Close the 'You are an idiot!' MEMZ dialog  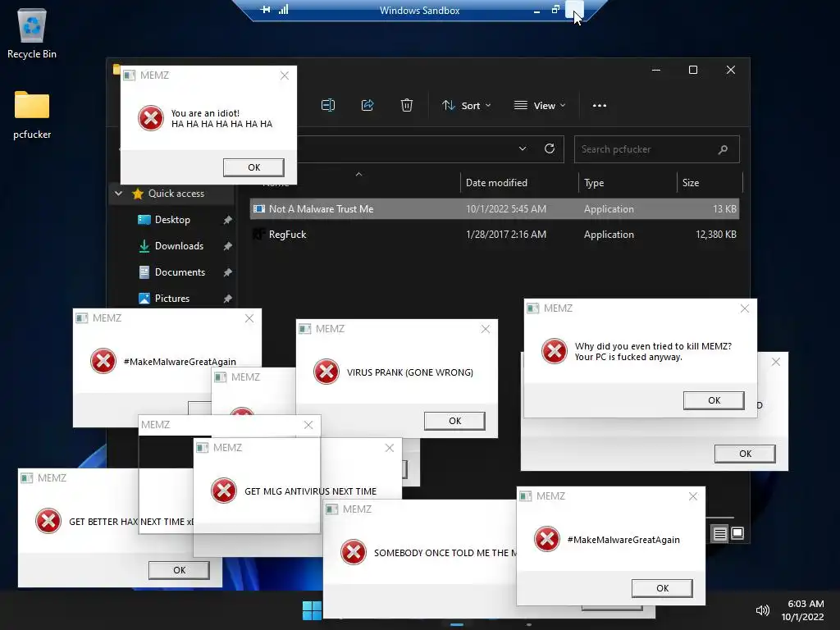click(x=285, y=75)
